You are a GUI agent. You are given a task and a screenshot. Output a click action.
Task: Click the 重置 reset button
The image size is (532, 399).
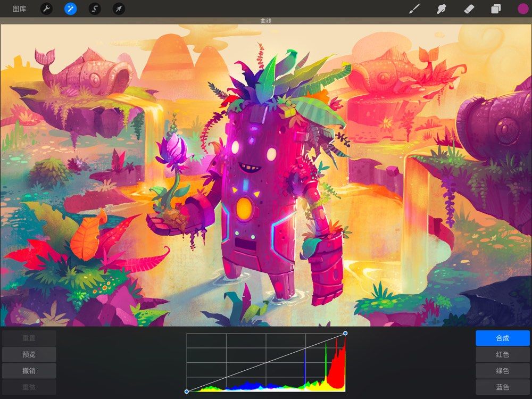click(29, 338)
